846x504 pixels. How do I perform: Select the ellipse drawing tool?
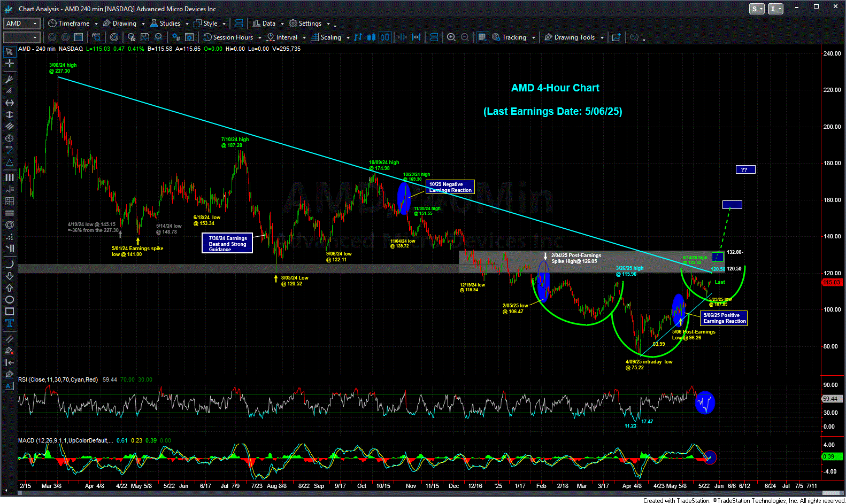(x=9, y=299)
